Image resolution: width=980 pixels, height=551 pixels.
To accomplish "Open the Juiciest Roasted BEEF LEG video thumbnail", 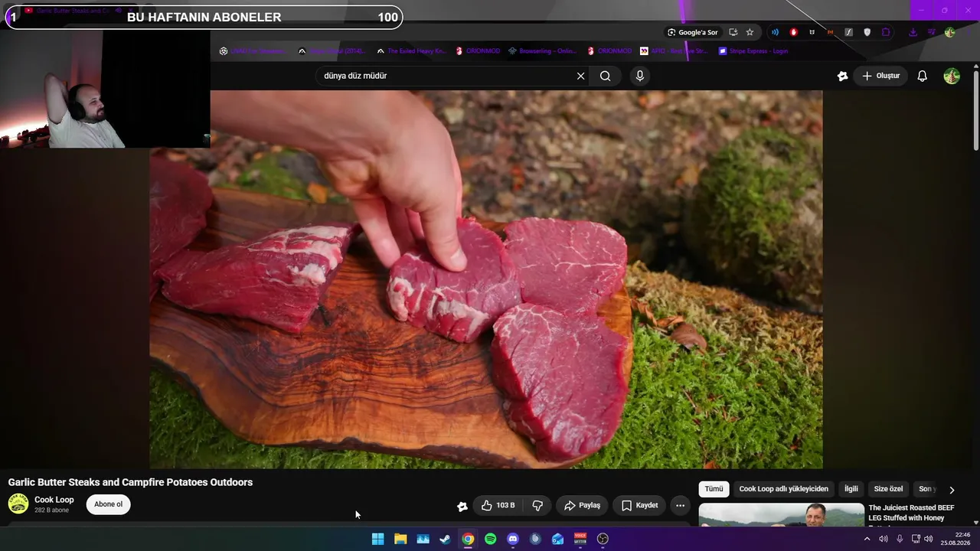I will (x=782, y=514).
